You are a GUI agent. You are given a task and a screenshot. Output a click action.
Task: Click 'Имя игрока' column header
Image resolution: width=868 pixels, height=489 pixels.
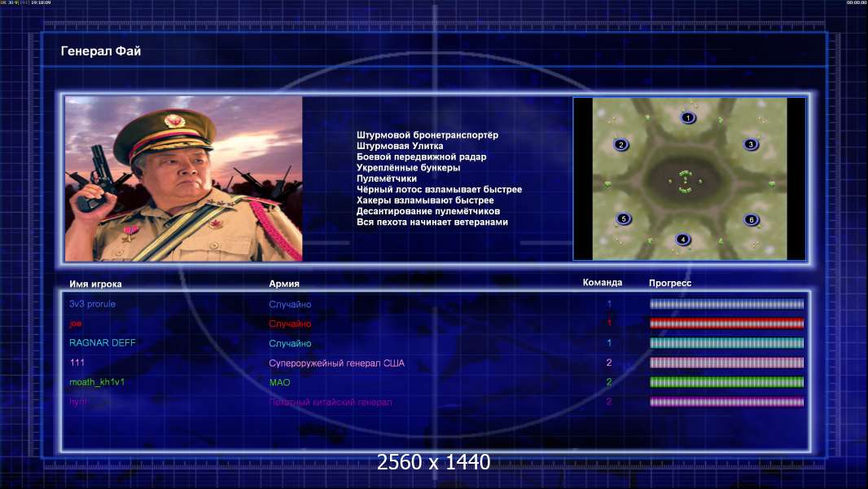click(95, 284)
